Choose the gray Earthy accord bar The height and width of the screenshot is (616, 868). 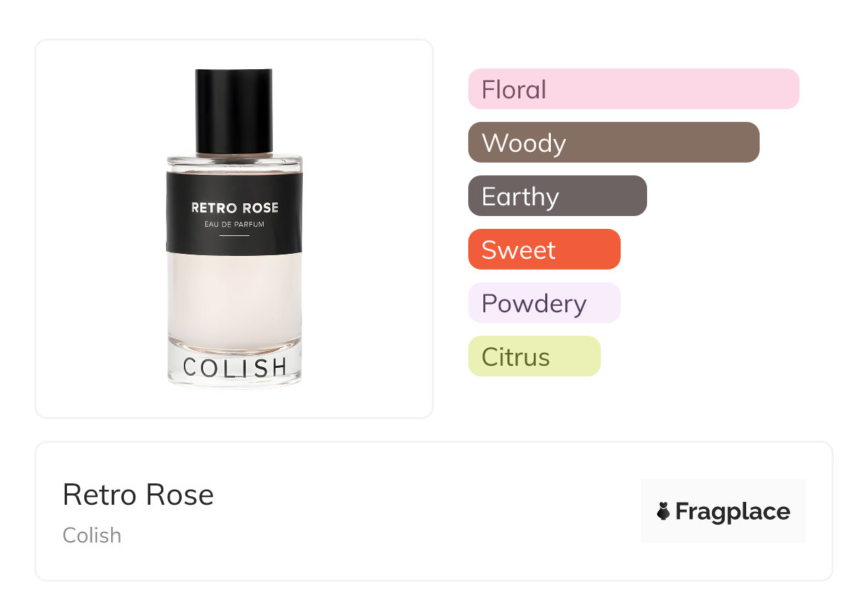[557, 196]
